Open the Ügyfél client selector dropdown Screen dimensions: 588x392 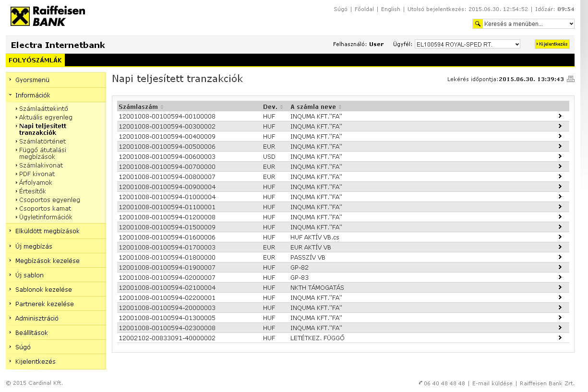pyautogui.click(x=468, y=44)
